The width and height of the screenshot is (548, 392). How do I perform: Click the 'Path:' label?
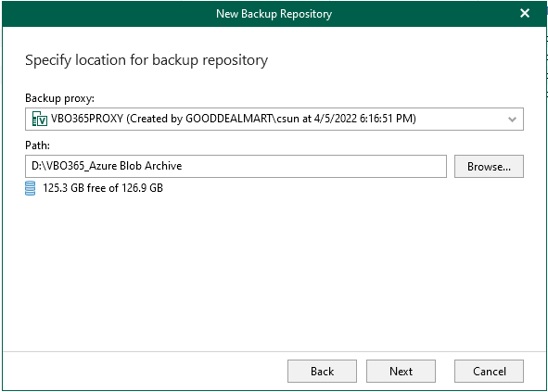pyautogui.click(x=37, y=145)
